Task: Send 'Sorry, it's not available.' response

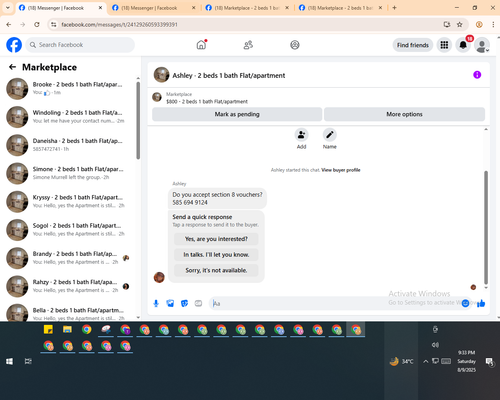Action: coord(216,270)
